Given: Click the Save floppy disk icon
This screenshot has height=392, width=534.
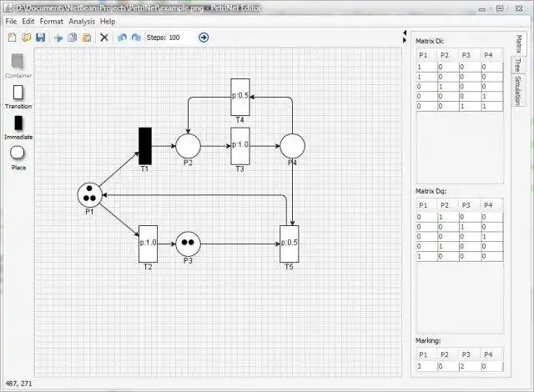Looking at the screenshot, I should (41, 38).
